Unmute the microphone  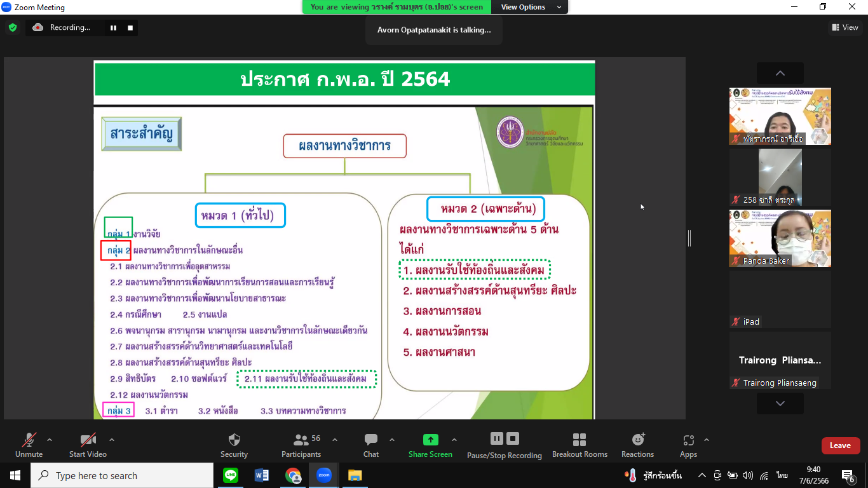click(29, 440)
